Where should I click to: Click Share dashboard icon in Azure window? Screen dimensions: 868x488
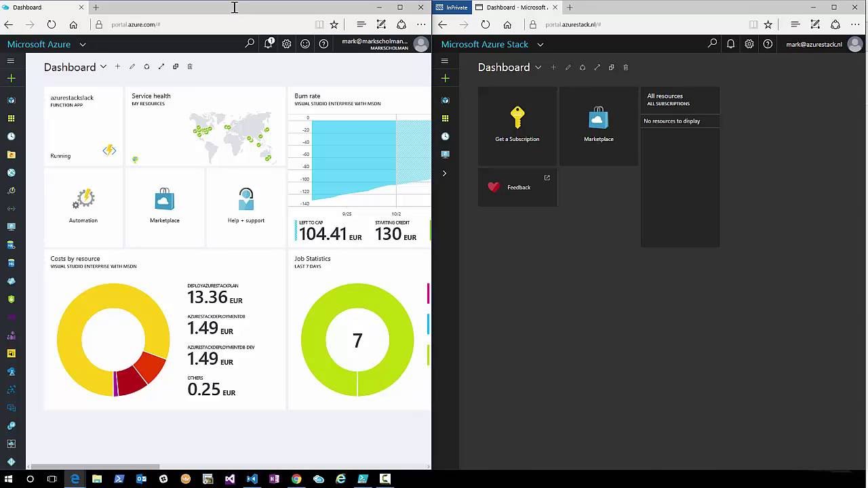(146, 66)
